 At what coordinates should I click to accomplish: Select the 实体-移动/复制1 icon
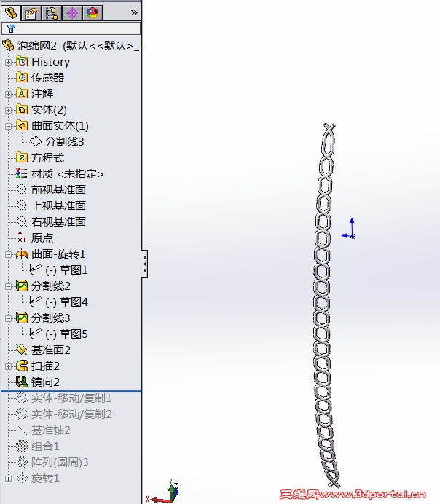(x=22, y=398)
